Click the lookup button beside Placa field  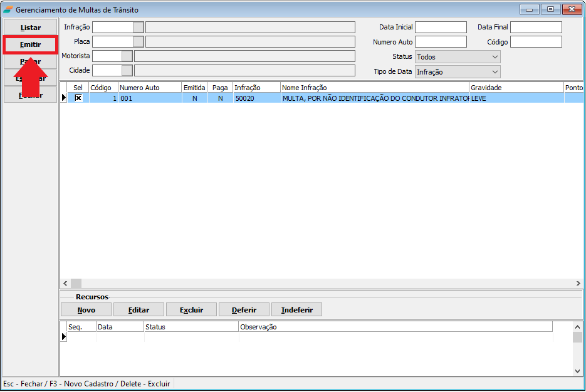click(139, 42)
